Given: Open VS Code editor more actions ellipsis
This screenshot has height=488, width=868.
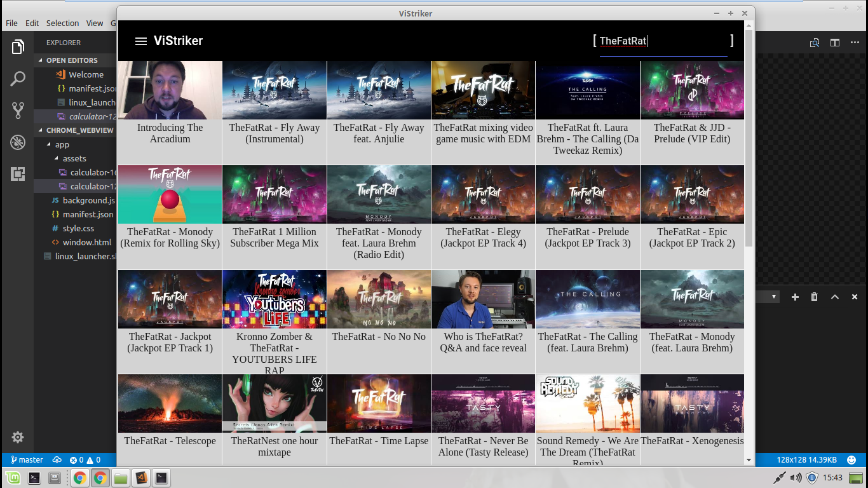Looking at the screenshot, I should [x=855, y=43].
